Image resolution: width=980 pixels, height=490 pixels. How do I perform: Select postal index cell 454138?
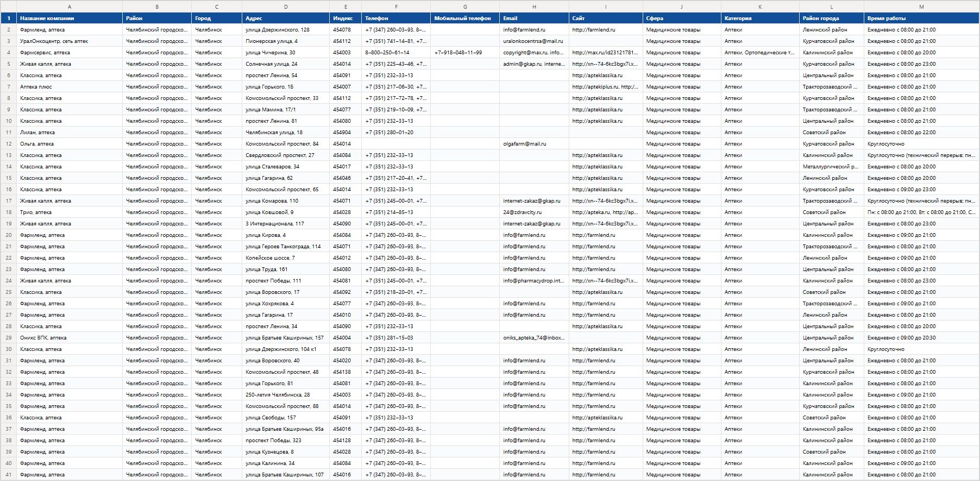(345, 372)
